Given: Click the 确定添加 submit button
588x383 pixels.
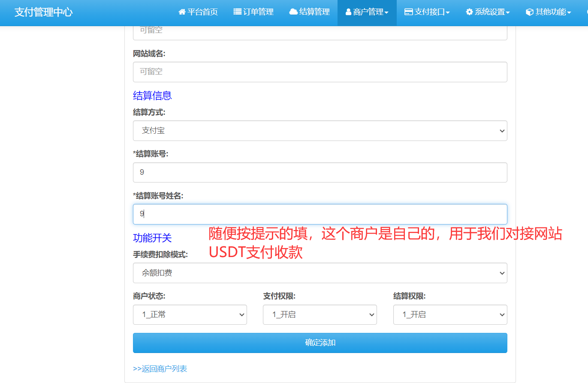Looking at the screenshot, I should pos(320,343).
